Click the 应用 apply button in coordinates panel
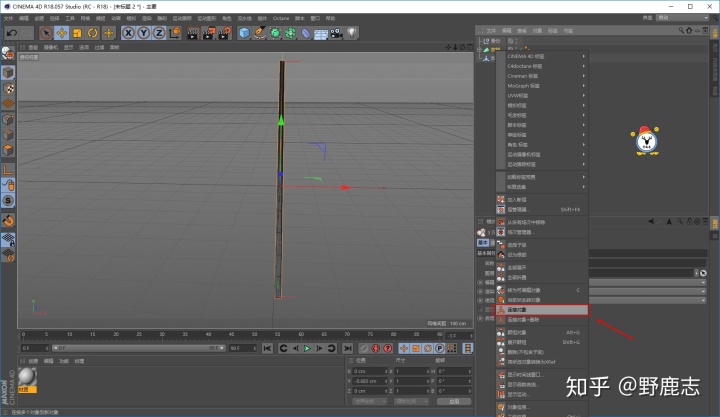This screenshot has width=720, height=417. point(454,401)
